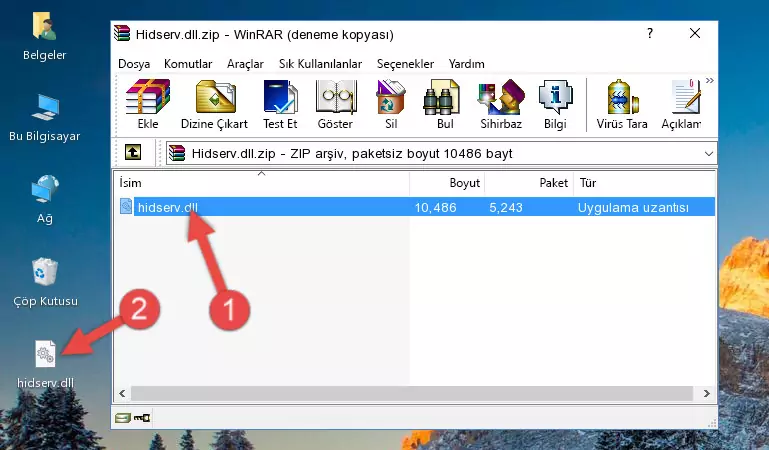The height and width of the screenshot is (450, 769).
Task: Show archive Bilgi info
Action: 555,104
